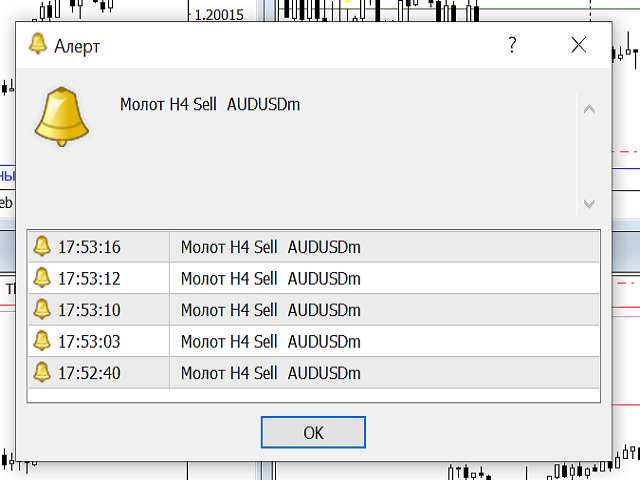The image size is (640, 480).
Task: Click the scroll up arrow in message area
Action: [589, 109]
